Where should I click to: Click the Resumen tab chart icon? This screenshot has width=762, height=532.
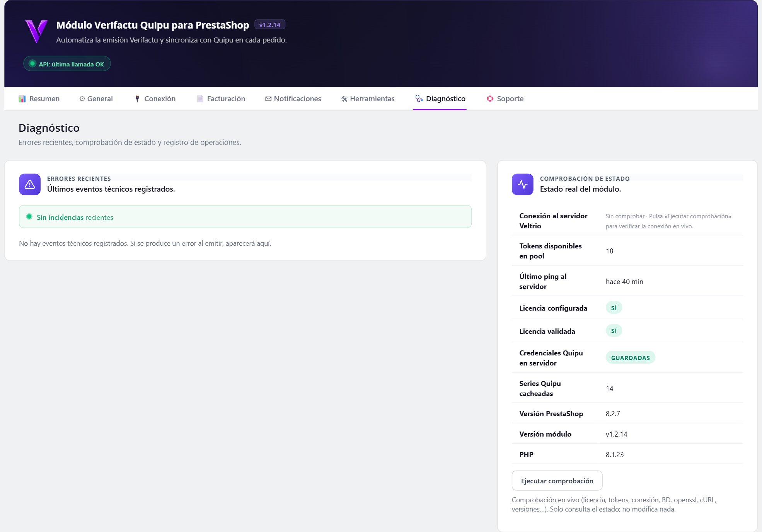22,99
